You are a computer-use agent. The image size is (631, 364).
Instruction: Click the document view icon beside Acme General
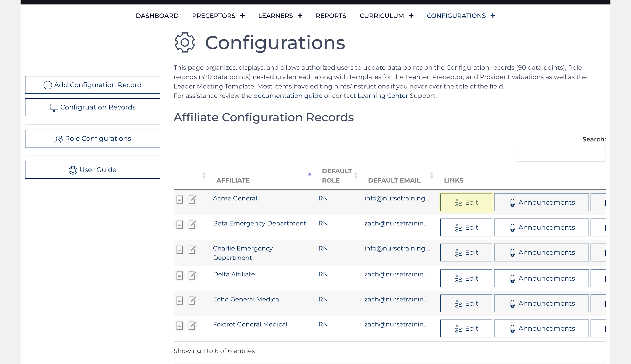pyautogui.click(x=180, y=200)
